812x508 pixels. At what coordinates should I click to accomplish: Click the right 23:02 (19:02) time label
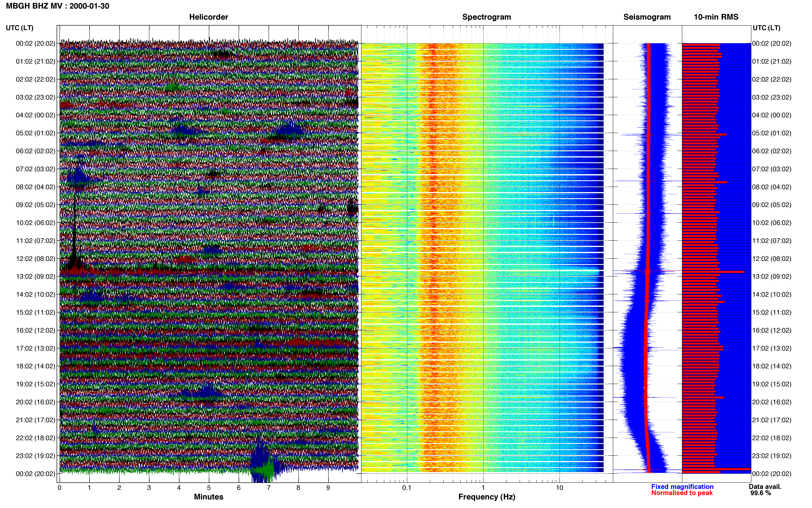coord(772,456)
